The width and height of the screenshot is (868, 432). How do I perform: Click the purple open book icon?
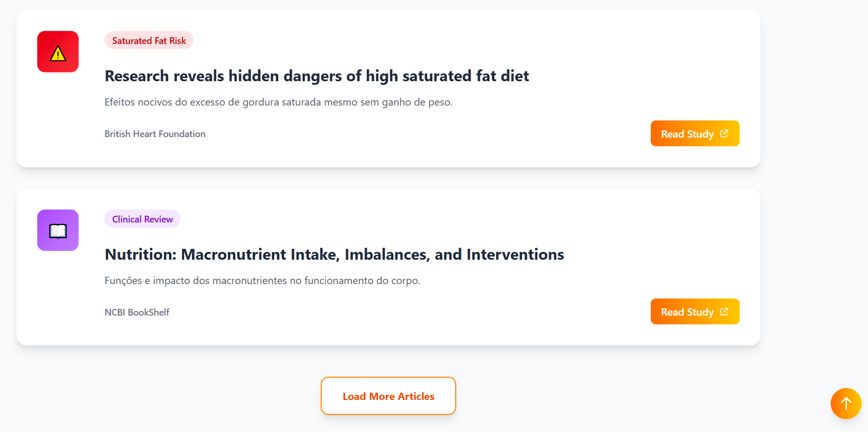(58, 230)
